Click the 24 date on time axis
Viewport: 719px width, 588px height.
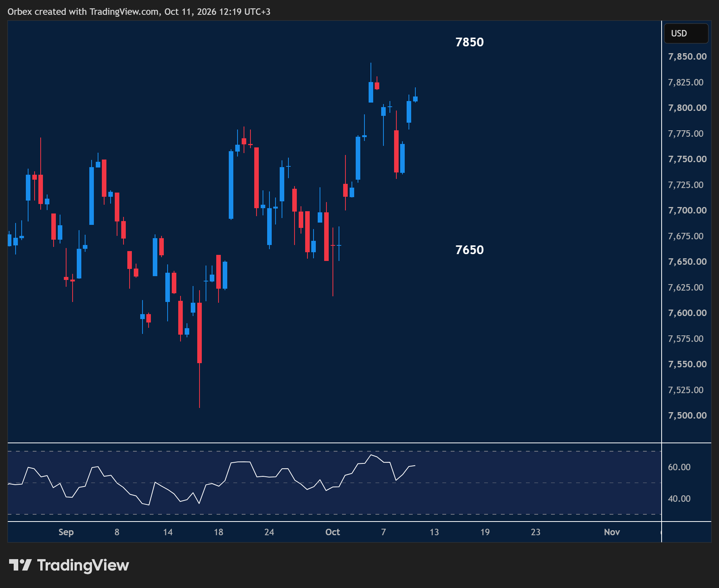click(x=269, y=532)
